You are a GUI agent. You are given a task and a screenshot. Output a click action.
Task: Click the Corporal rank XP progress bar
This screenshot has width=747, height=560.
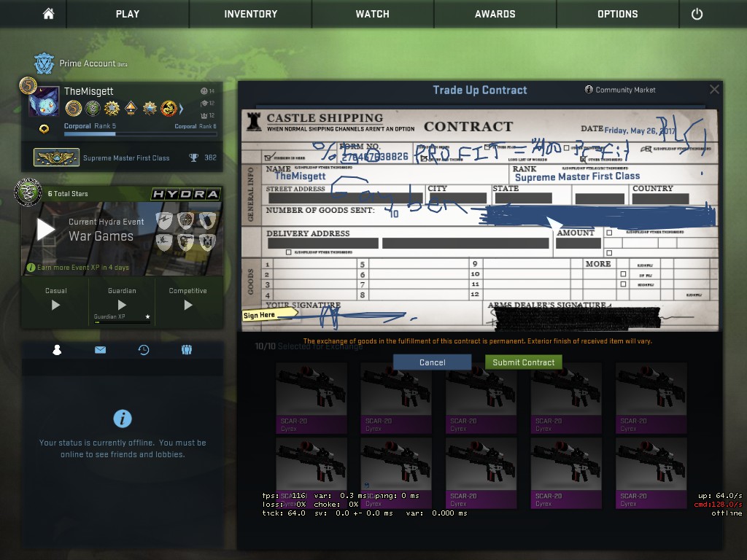coord(140,134)
